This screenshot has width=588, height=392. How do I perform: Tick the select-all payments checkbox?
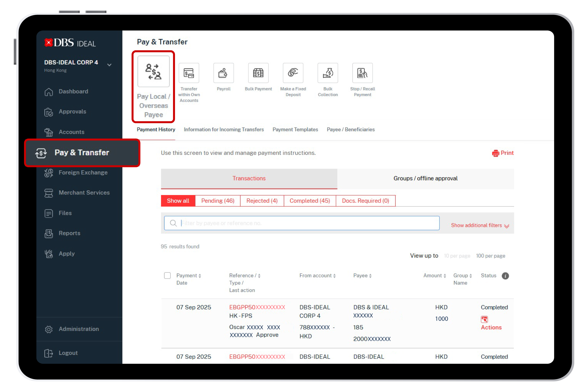coord(167,275)
